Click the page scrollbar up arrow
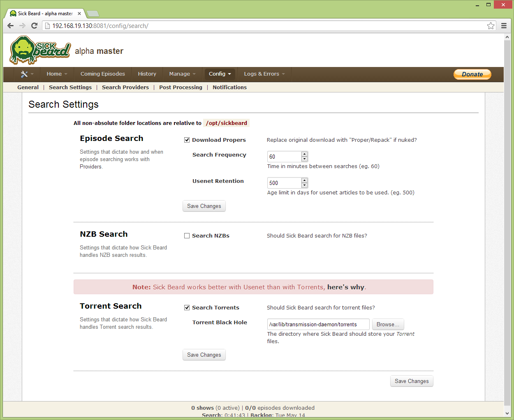 pos(507,37)
